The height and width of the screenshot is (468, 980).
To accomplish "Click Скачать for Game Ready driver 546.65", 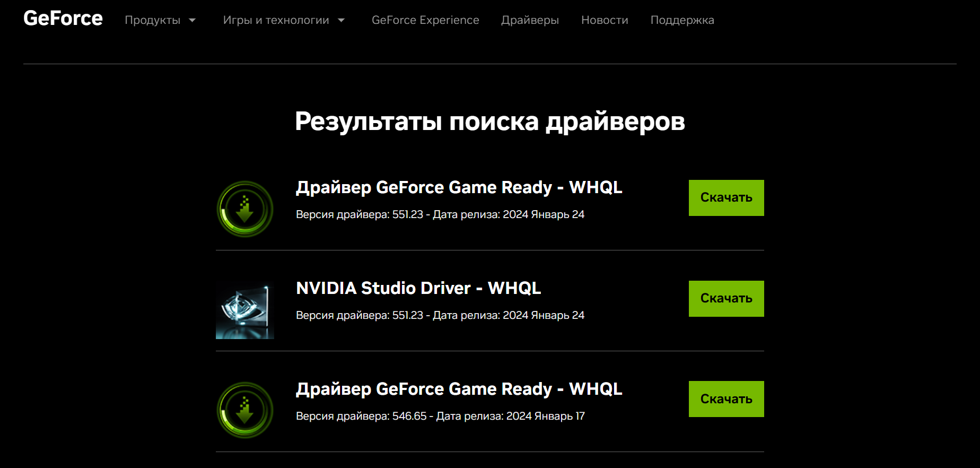I will point(727,399).
